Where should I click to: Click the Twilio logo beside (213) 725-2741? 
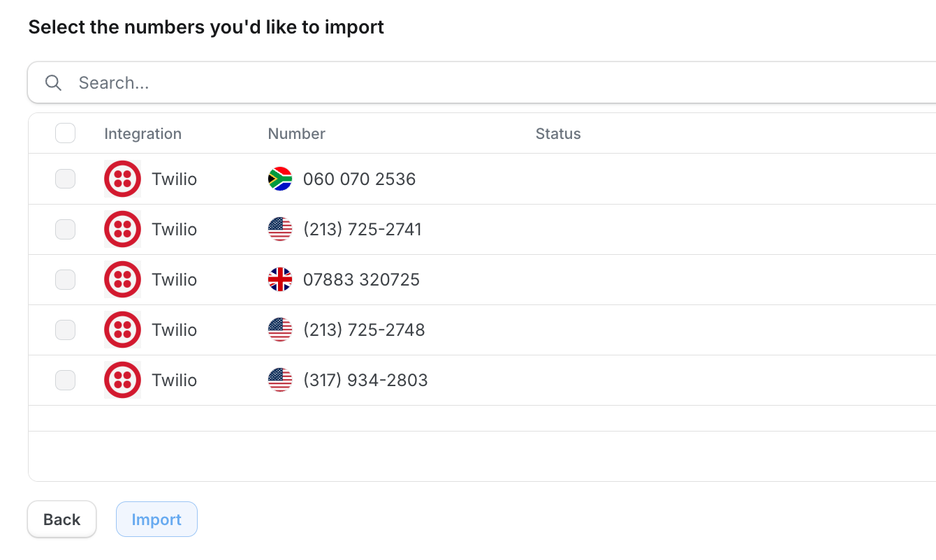click(x=122, y=229)
